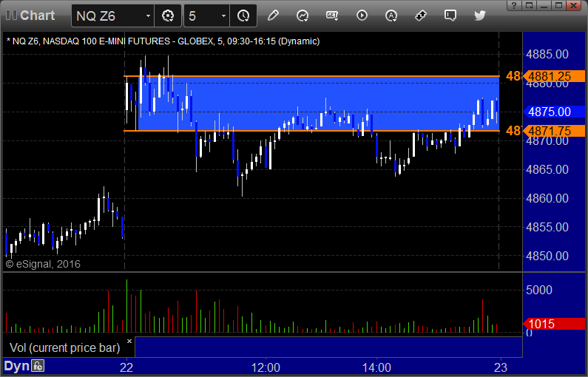
Task: Expand the interval 5 dropdown arrow
Action: [223, 16]
